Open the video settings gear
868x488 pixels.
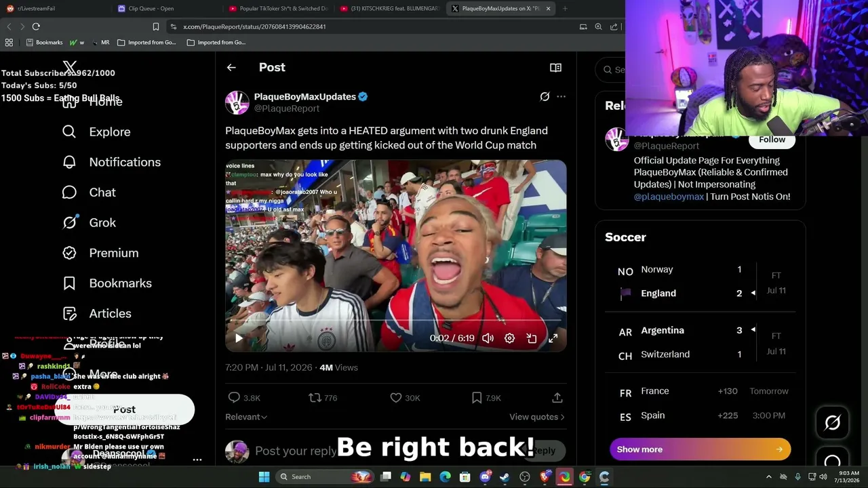pyautogui.click(x=509, y=338)
